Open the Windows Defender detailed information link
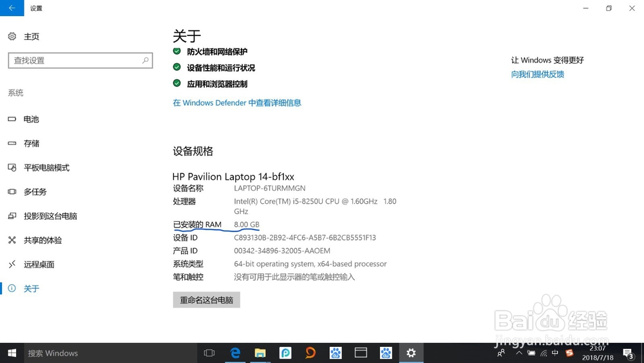This screenshot has width=644, height=363. click(237, 103)
